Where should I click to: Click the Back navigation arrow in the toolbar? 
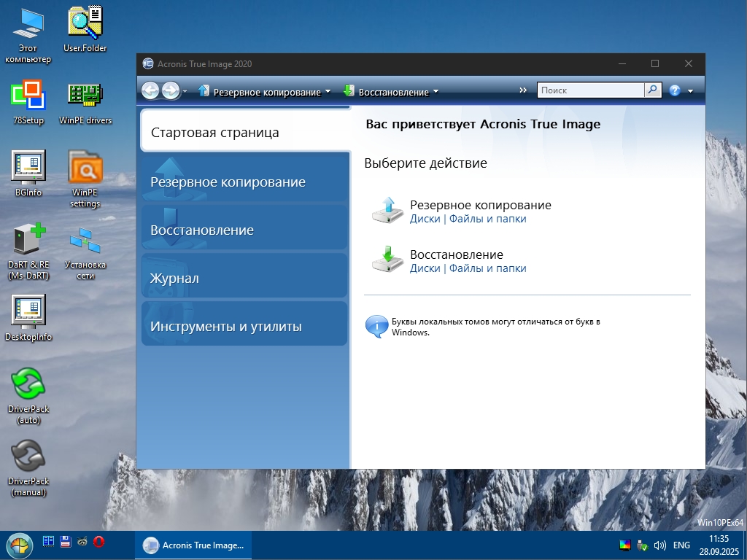150,90
